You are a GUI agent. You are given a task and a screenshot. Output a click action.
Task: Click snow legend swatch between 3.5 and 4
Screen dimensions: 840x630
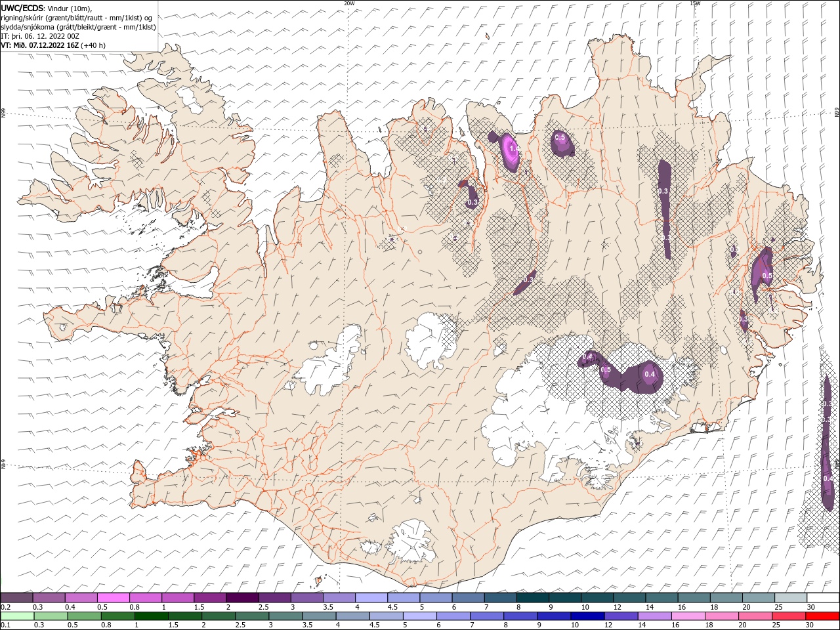point(339,598)
